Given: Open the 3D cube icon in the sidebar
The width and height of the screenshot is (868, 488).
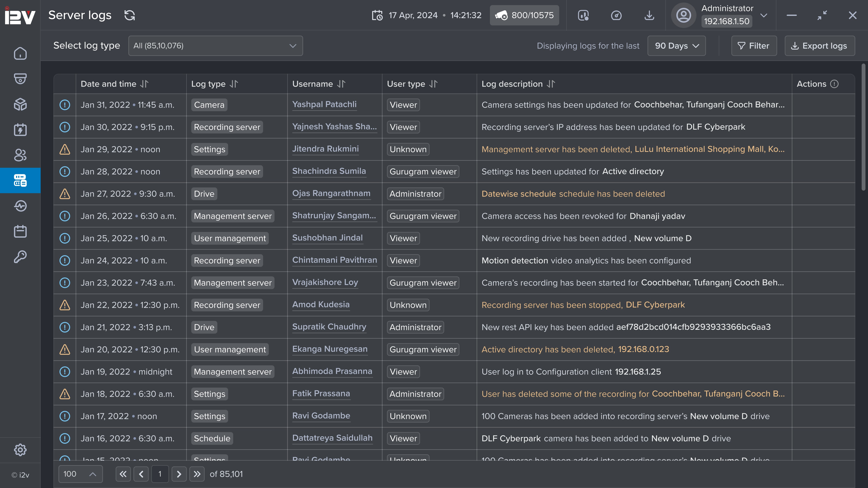Looking at the screenshot, I should click(x=20, y=104).
